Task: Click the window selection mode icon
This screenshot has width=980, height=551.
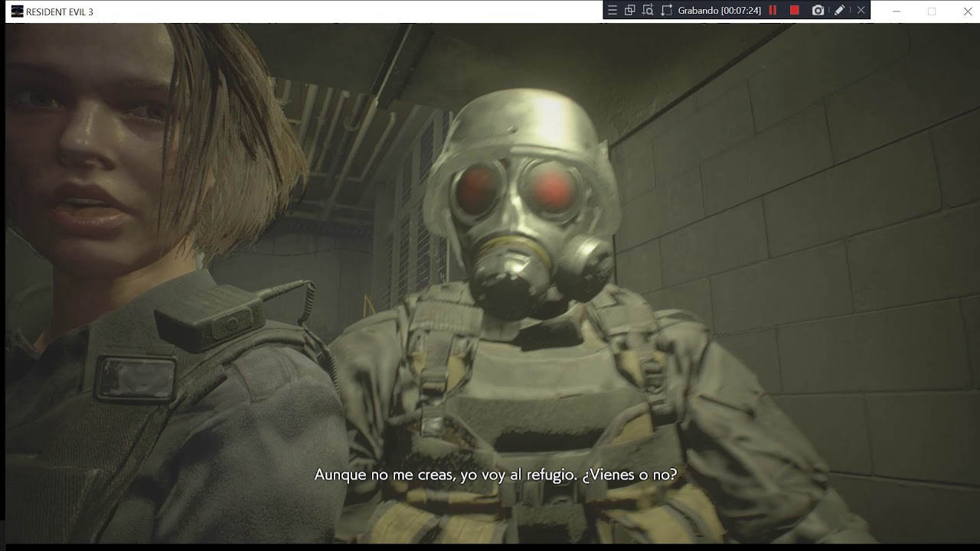Action: coord(630,11)
